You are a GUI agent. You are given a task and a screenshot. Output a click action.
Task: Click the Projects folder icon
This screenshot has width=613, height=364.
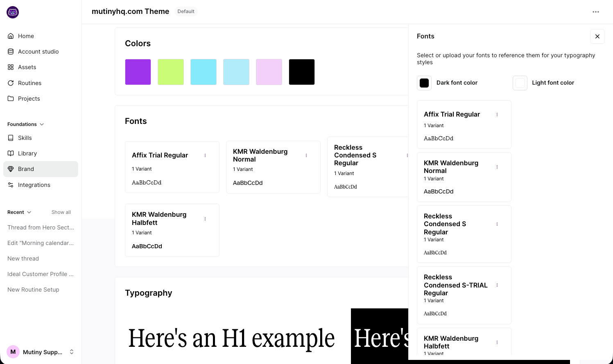[x=11, y=99]
